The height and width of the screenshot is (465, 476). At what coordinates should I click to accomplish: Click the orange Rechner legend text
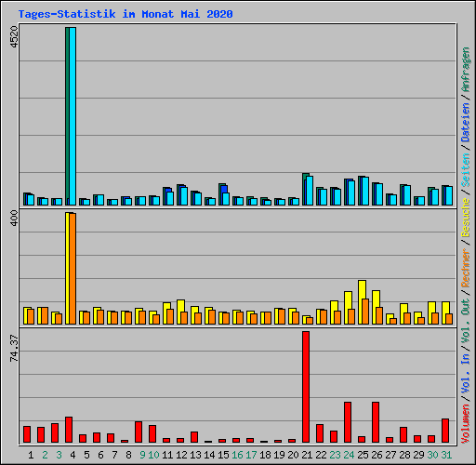click(x=466, y=268)
